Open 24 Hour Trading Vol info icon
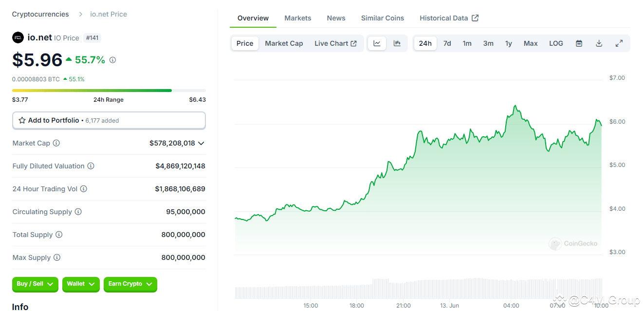This screenshot has height=311, width=644. click(84, 189)
